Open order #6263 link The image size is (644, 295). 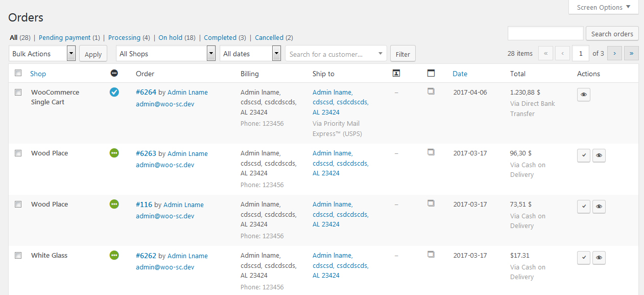pyautogui.click(x=146, y=153)
